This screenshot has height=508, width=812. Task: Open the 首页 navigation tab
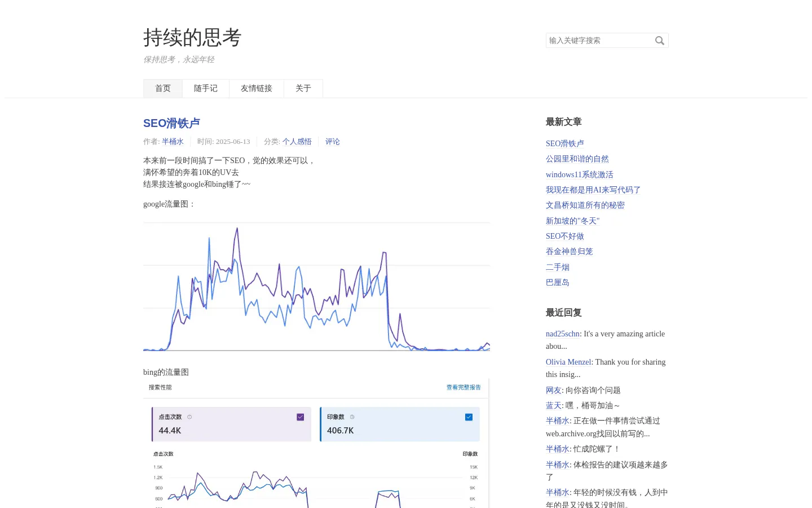(x=163, y=89)
